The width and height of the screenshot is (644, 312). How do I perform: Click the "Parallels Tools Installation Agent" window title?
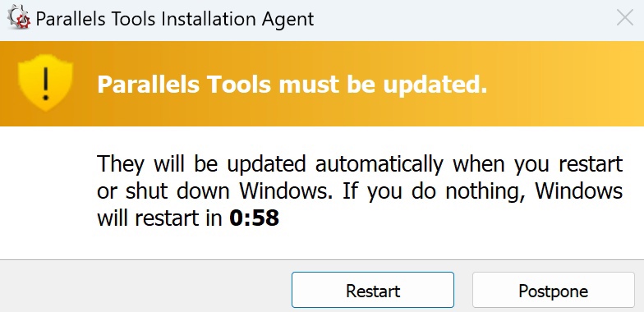175,19
